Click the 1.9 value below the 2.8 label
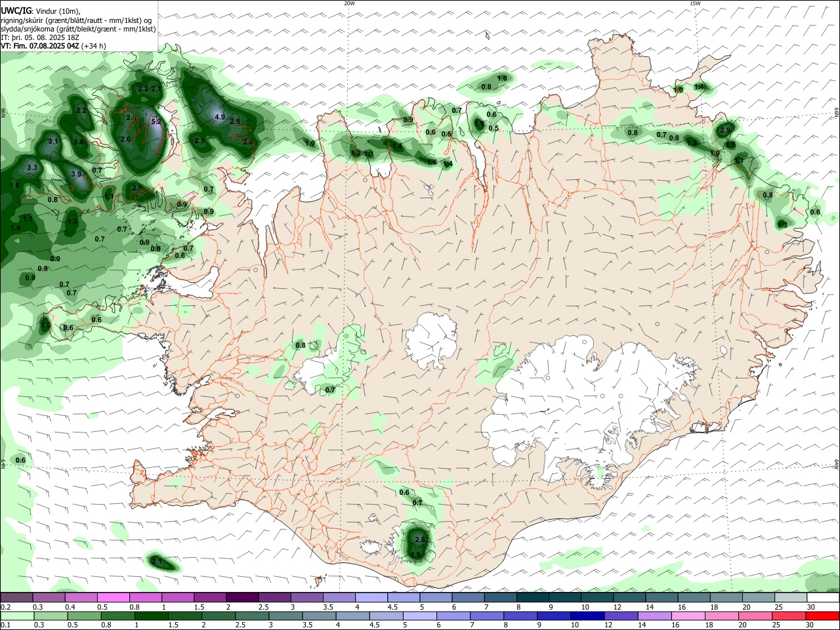 (x=415, y=555)
